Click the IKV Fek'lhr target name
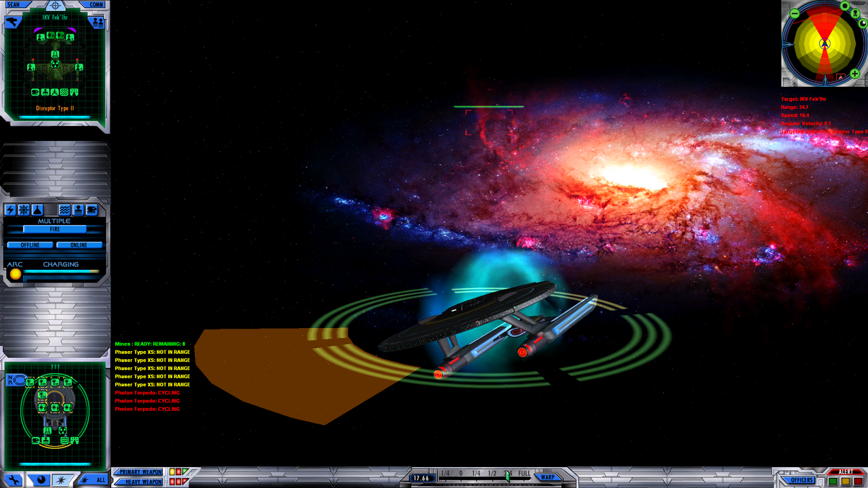Viewport: 868px width, 488px height. [55, 18]
